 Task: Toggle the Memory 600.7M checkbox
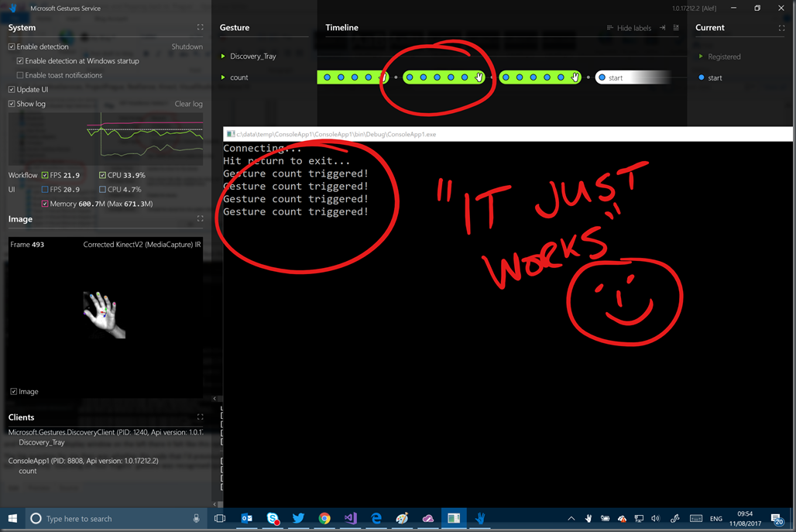[x=45, y=204]
